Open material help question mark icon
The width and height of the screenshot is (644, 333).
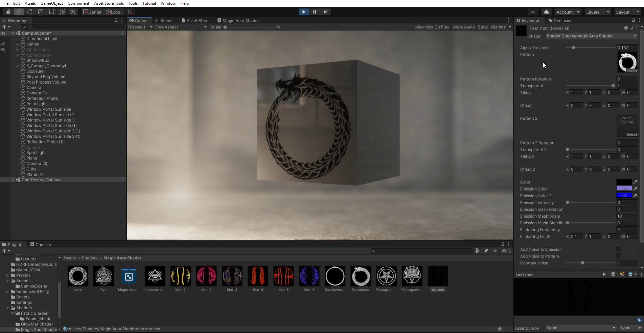[x=626, y=28]
